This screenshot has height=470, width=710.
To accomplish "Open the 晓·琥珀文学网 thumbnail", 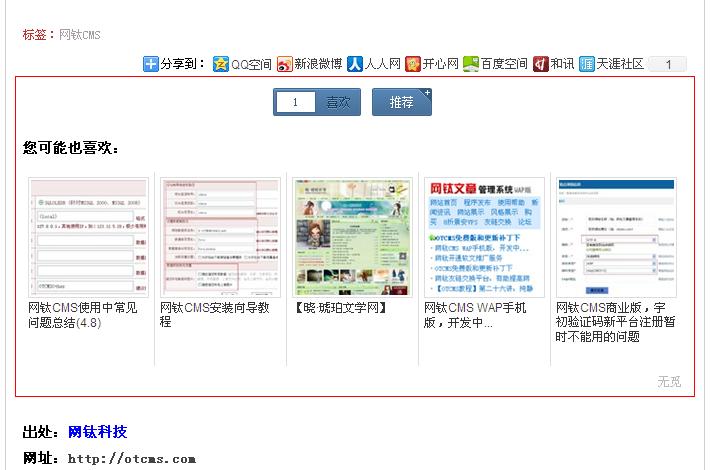I will [x=353, y=238].
